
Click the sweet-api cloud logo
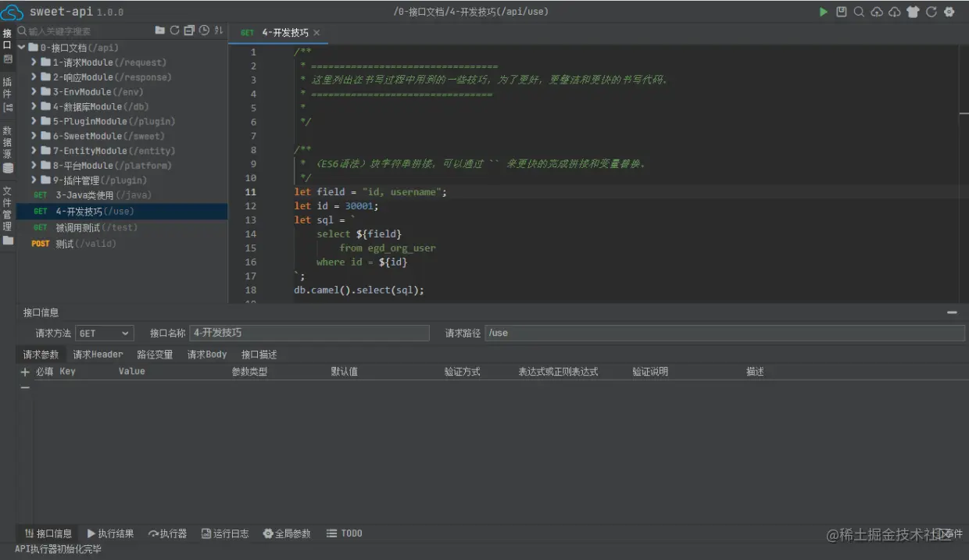(13, 12)
